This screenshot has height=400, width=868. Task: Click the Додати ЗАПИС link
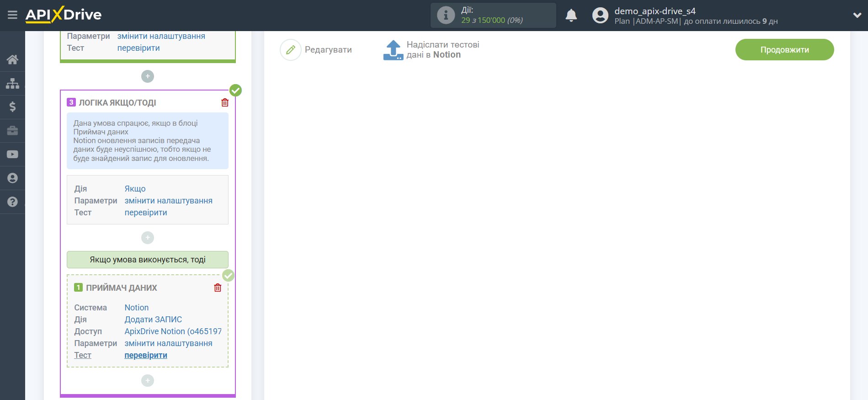click(153, 320)
